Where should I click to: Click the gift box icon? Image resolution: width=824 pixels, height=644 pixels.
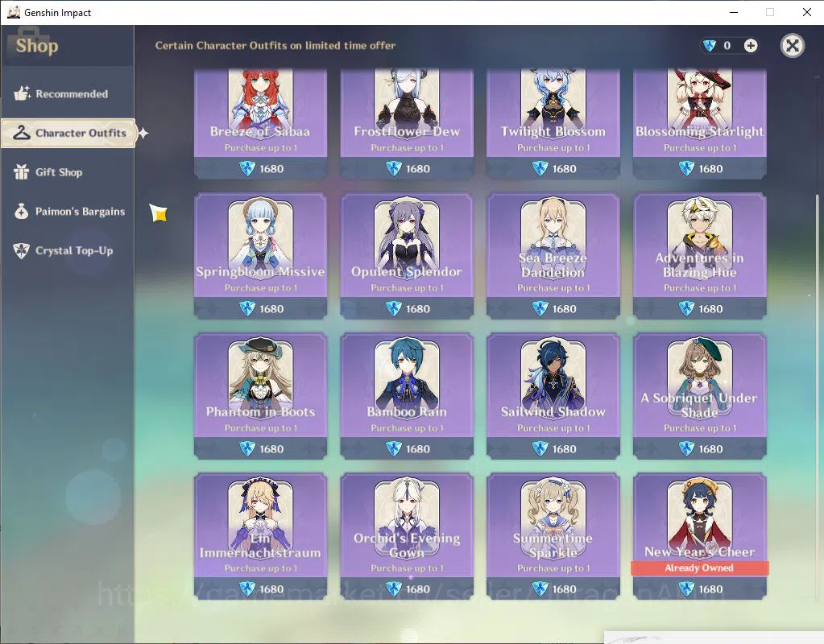coord(21,171)
